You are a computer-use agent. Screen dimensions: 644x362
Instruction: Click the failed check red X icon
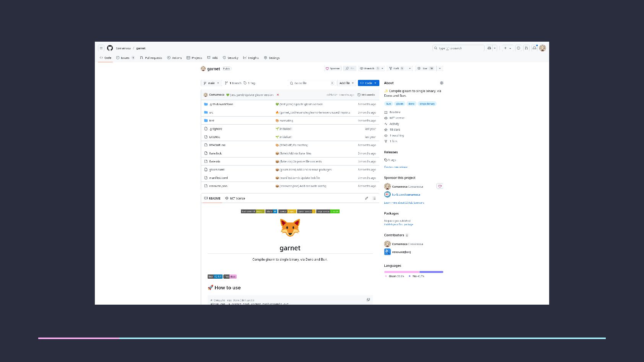(278, 95)
